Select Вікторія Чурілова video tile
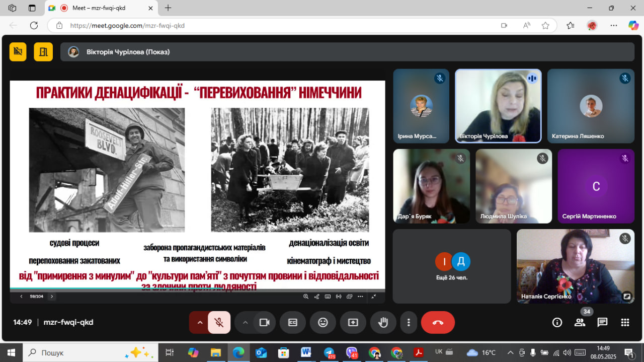 (498, 106)
